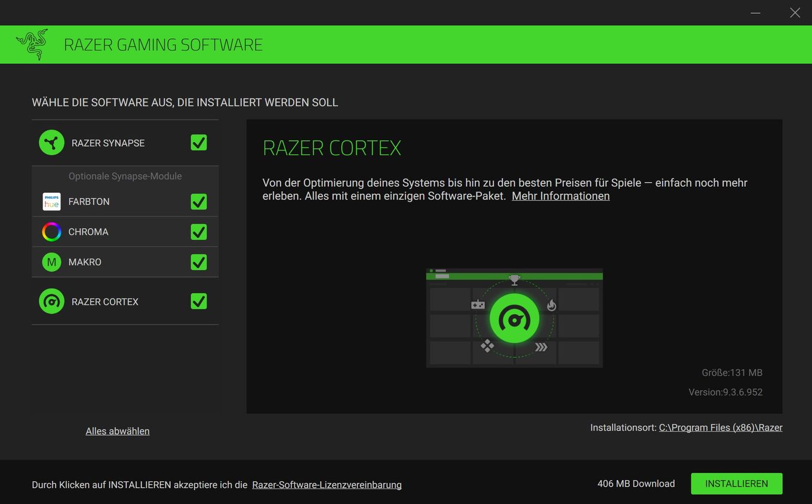Uncheck the Razer Synapse checkbox
The image size is (812, 504).
[x=199, y=143]
